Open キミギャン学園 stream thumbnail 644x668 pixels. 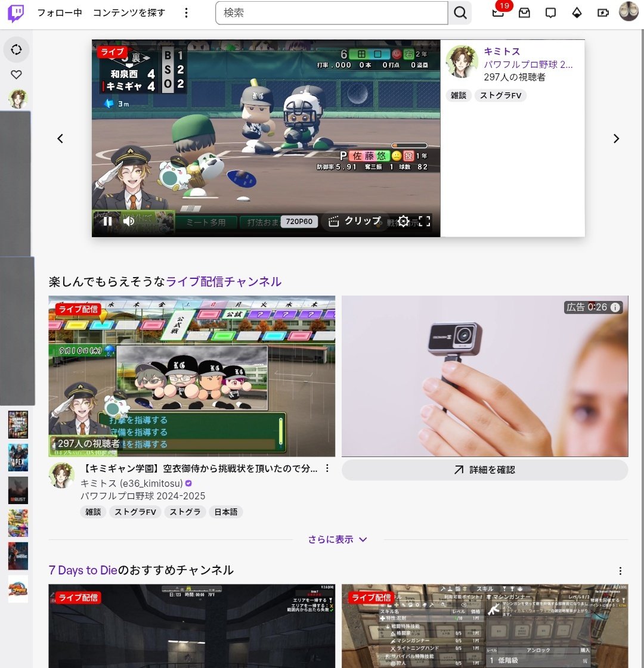(x=192, y=376)
